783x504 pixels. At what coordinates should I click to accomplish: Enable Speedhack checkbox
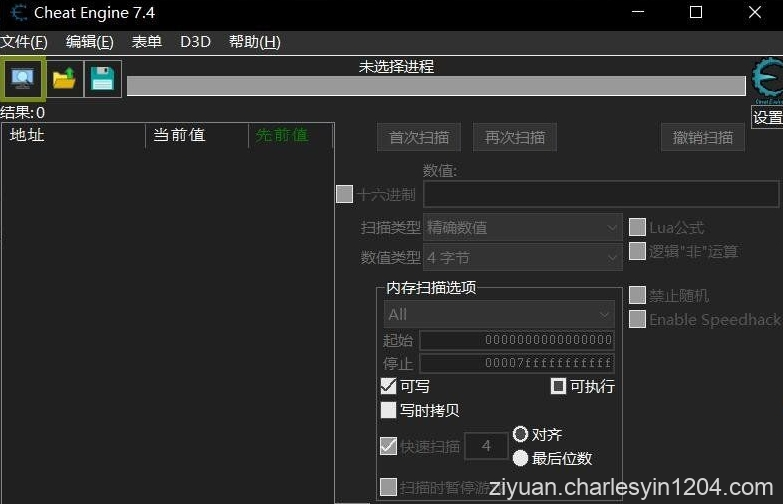click(637, 319)
